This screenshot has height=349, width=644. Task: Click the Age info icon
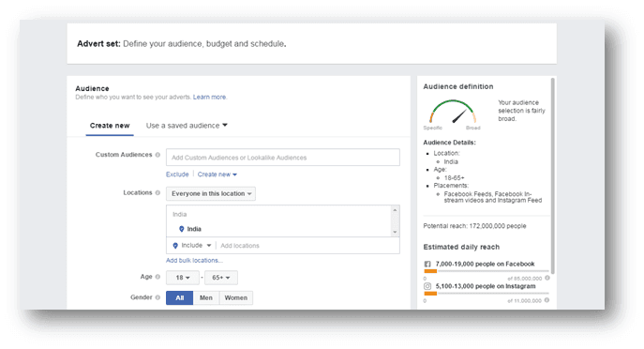pyautogui.click(x=157, y=277)
